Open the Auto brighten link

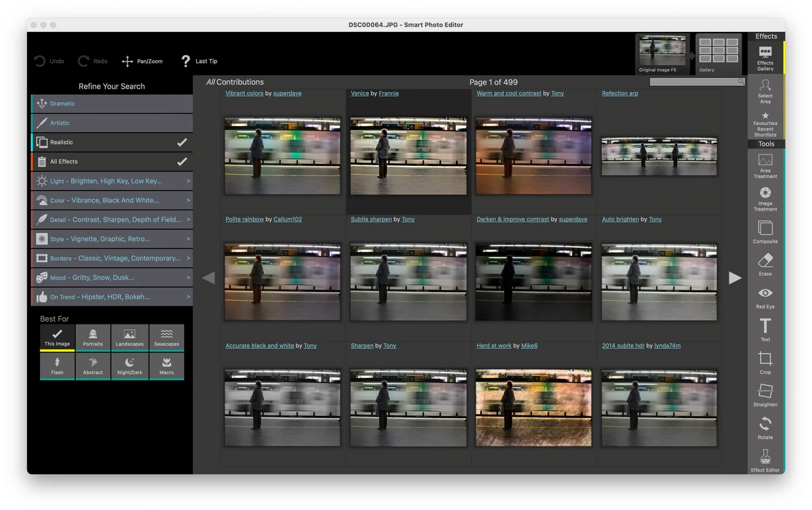tap(621, 219)
